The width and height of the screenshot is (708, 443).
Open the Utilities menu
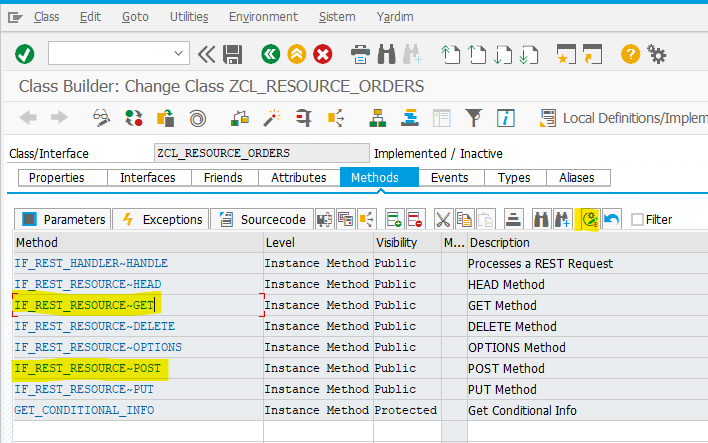[x=189, y=17]
